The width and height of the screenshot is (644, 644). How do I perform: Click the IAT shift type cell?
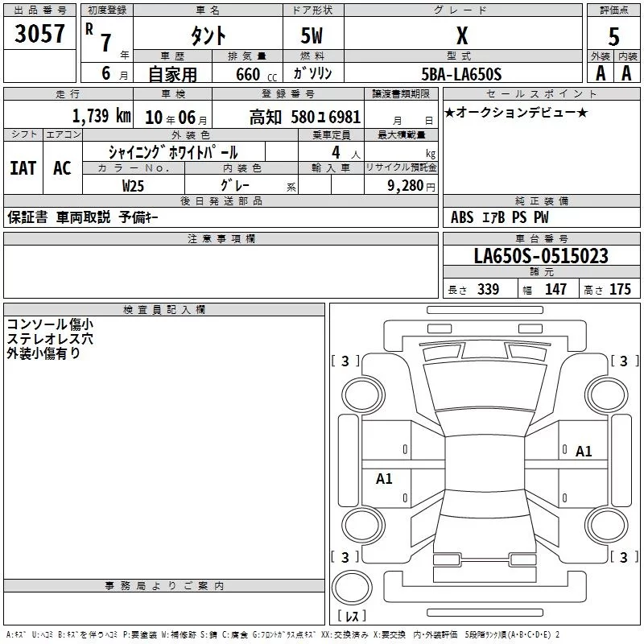(23, 168)
